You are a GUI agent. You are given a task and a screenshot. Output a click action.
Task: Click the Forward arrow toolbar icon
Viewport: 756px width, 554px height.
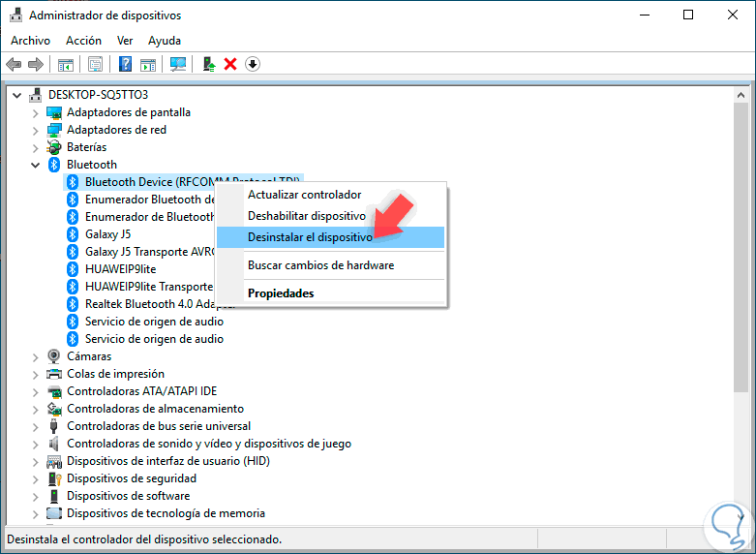pos(36,64)
